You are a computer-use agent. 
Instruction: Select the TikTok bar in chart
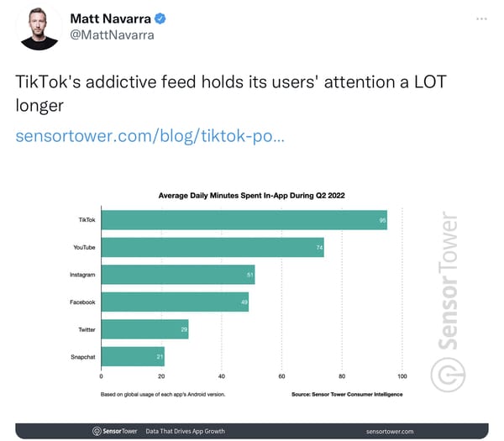click(x=244, y=220)
